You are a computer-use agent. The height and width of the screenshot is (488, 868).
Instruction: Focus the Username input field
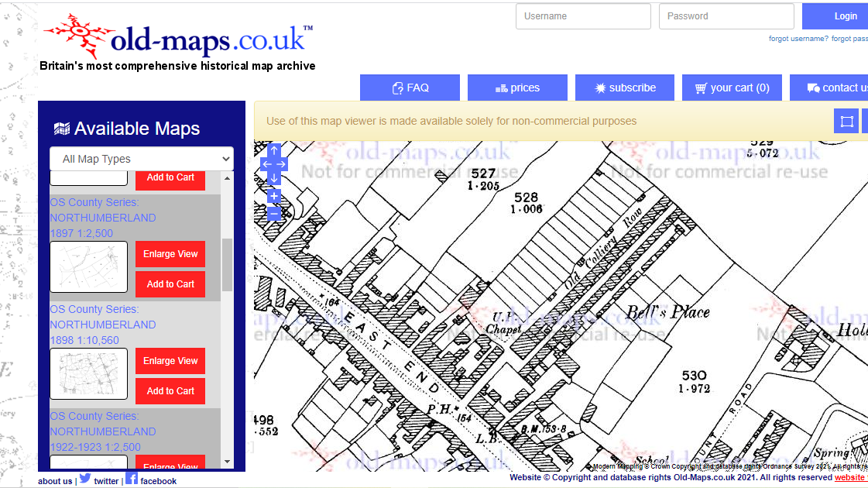click(x=583, y=16)
